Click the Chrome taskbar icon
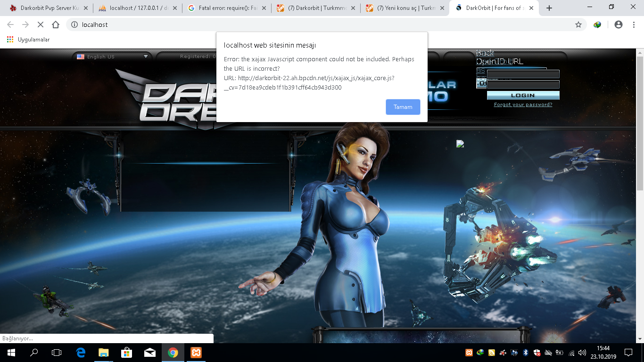The width and height of the screenshot is (644, 362). (173, 353)
